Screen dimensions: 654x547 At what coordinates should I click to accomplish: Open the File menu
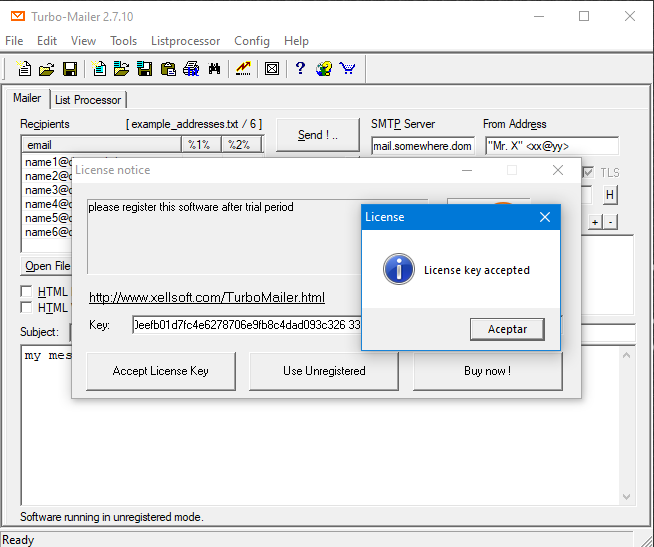(14, 41)
